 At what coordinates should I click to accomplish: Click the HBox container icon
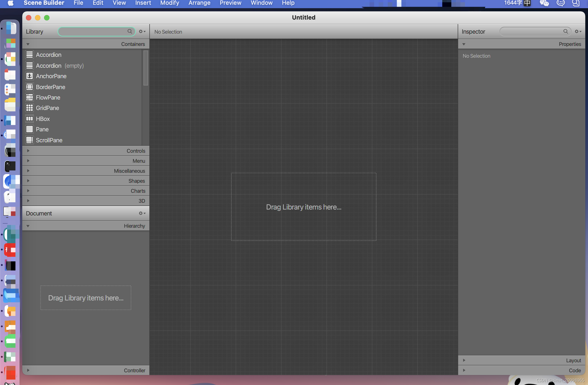(x=30, y=119)
